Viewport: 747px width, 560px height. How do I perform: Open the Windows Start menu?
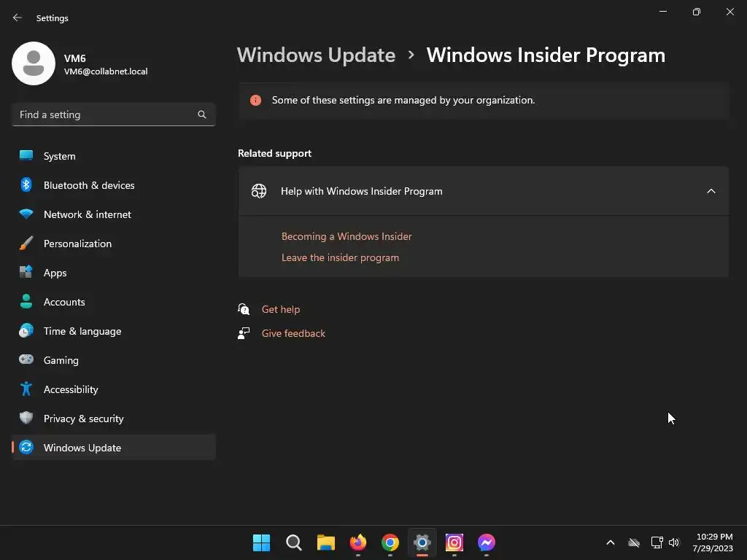[x=261, y=542]
